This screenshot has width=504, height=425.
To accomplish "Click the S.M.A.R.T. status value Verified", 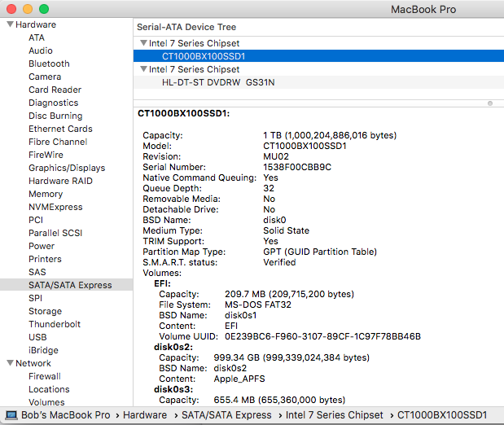I will point(279,262).
